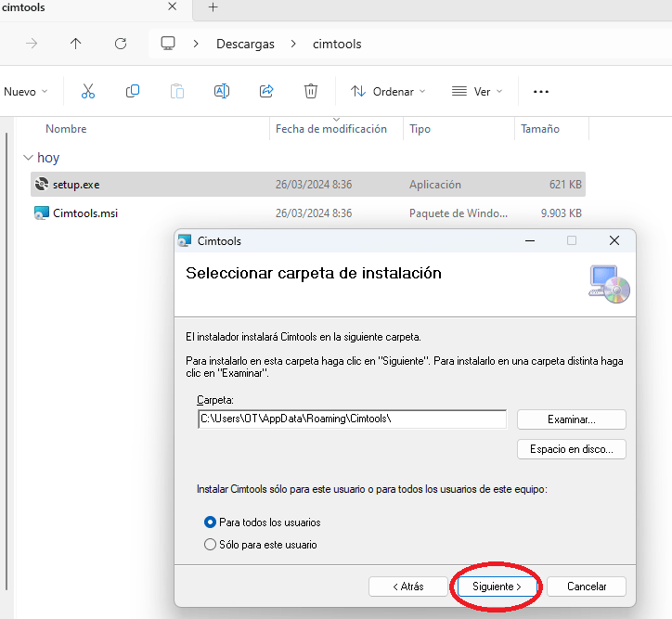Click cimtools in the address breadcrumb

coord(337,44)
